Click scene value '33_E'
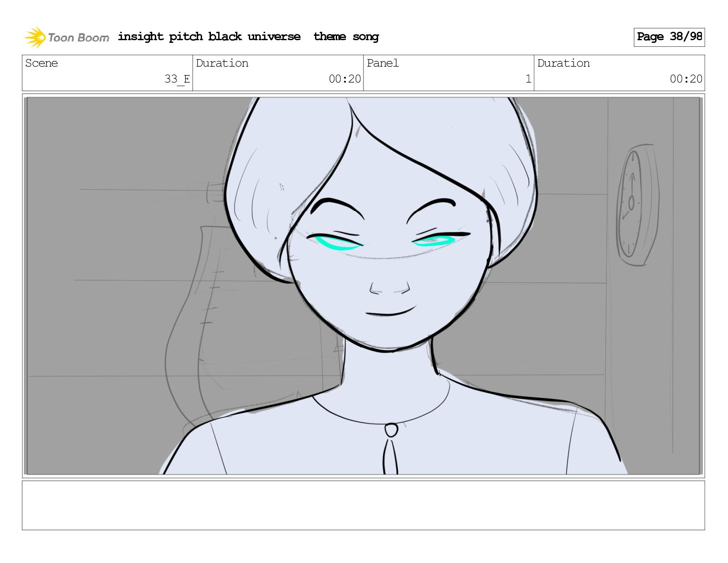This screenshot has width=728, height=563. tap(177, 79)
